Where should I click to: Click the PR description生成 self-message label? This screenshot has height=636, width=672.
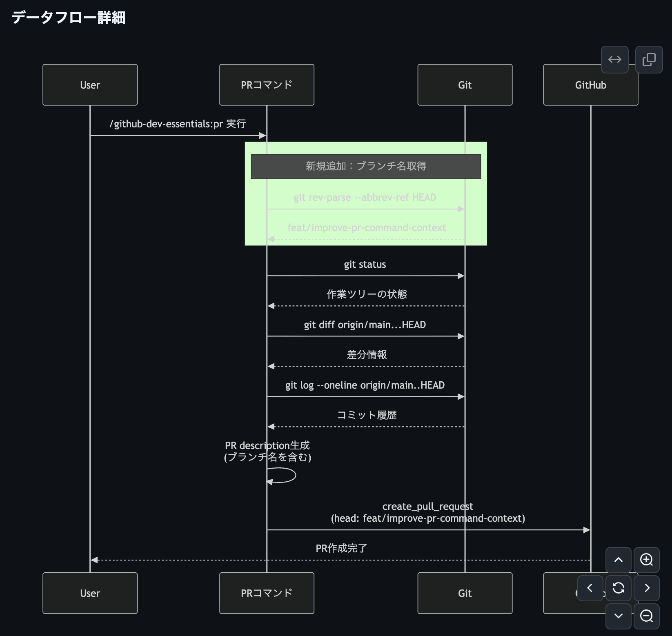267,451
